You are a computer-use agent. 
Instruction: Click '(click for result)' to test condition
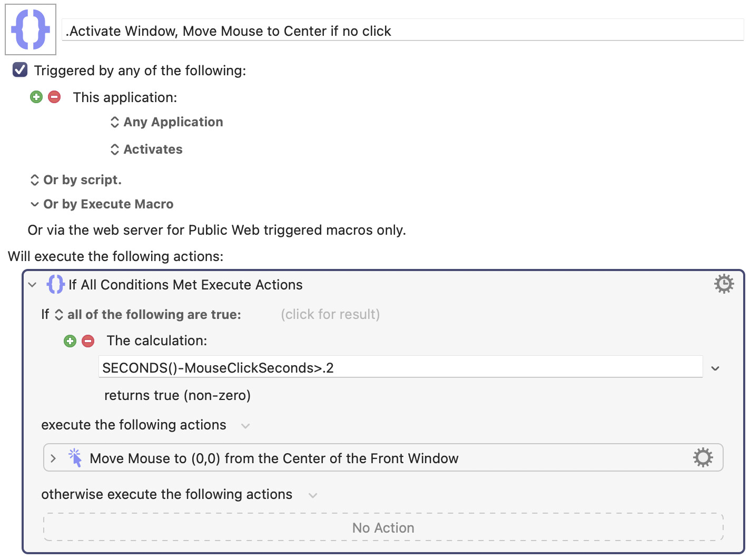pyautogui.click(x=330, y=315)
